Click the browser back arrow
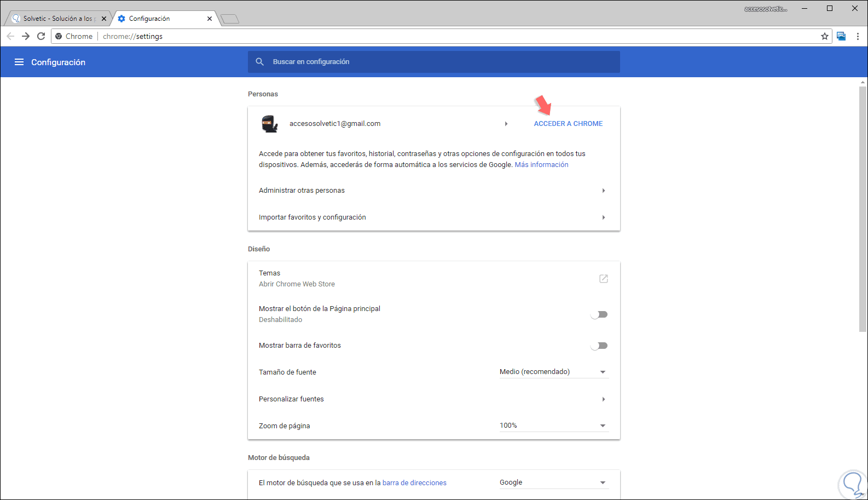This screenshot has width=868, height=500. pyautogui.click(x=10, y=36)
